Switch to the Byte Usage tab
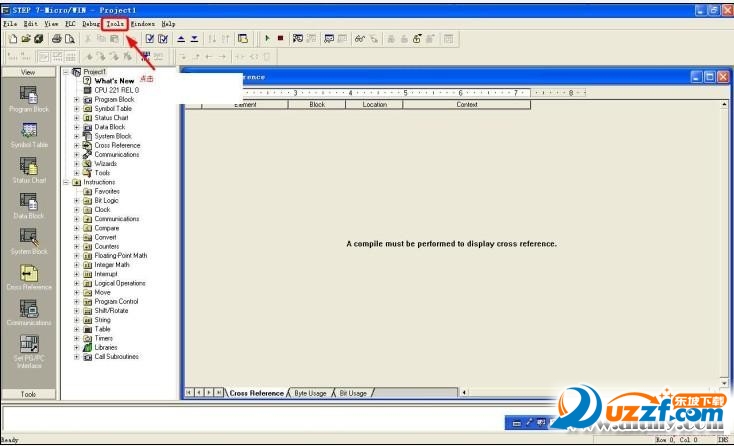Viewport: 734px width, 446px height. coord(310,393)
